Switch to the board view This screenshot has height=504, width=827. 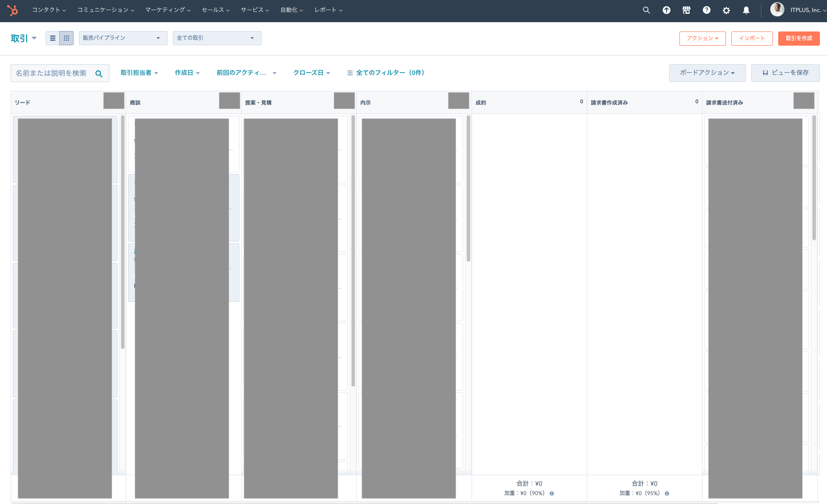(66, 38)
